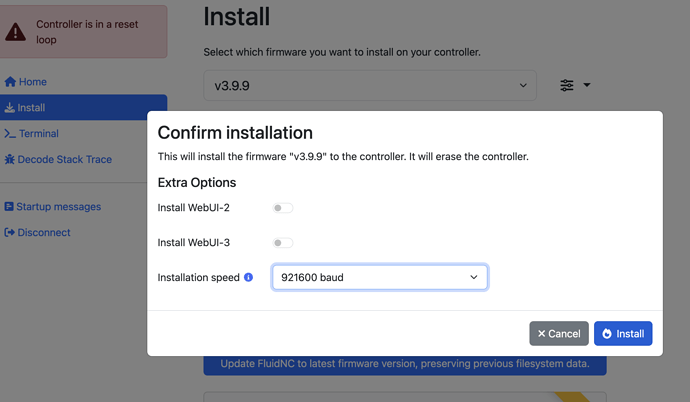Cancel the installation dialog

coord(559,333)
